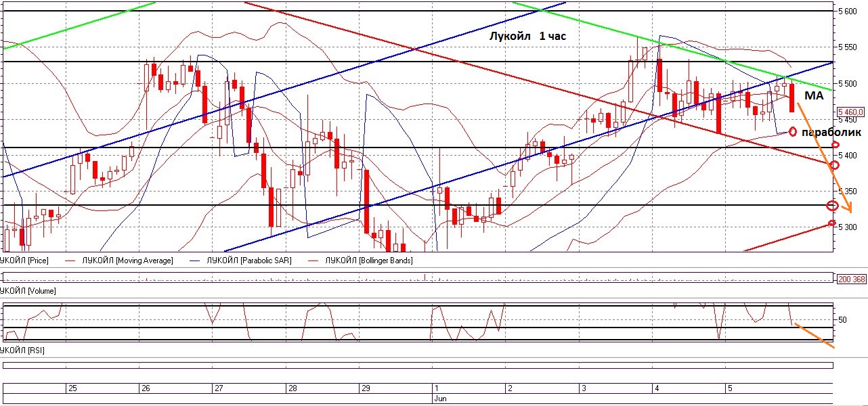Click the 5 400 price axis label

click(847, 156)
